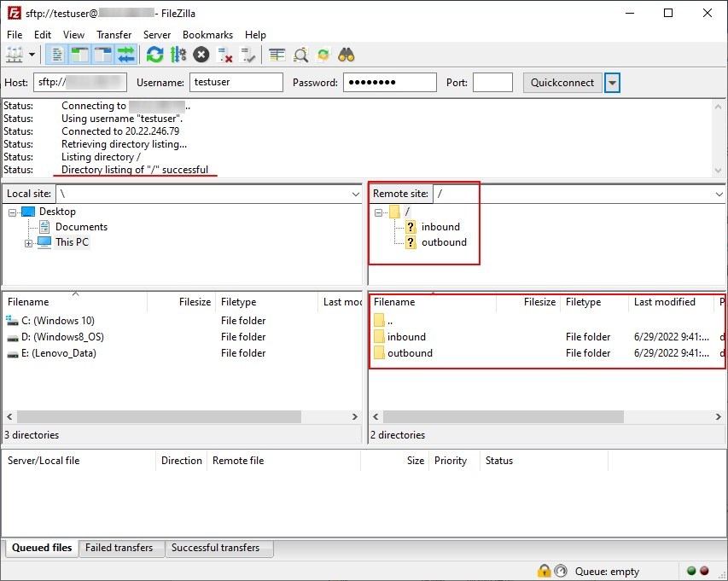The image size is (728, 581).
Task: Open the Server menu
Action: coord(157,35)
